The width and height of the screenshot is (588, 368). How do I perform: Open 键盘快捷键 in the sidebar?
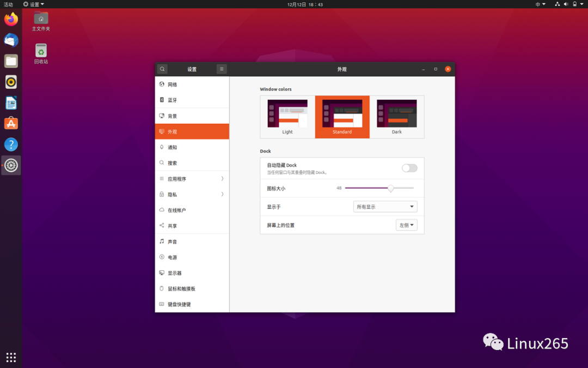coord(192,305)
